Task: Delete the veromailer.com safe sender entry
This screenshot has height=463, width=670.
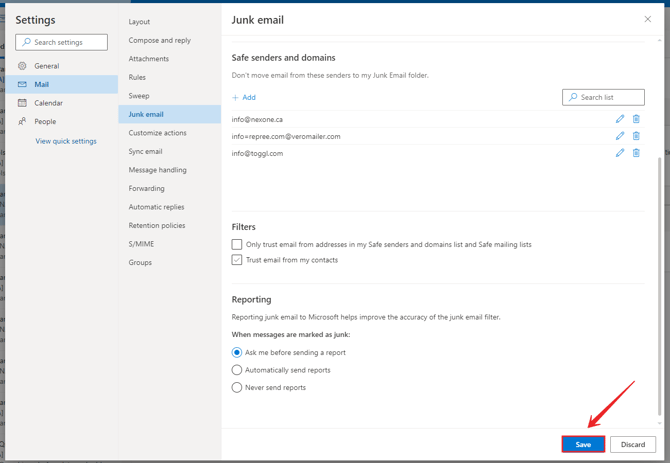Action: point(636,136)
